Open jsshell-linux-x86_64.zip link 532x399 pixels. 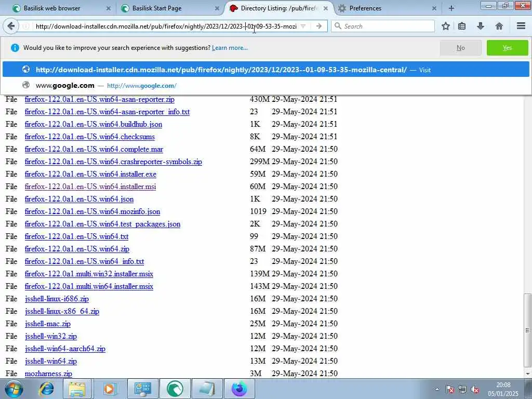62,312
